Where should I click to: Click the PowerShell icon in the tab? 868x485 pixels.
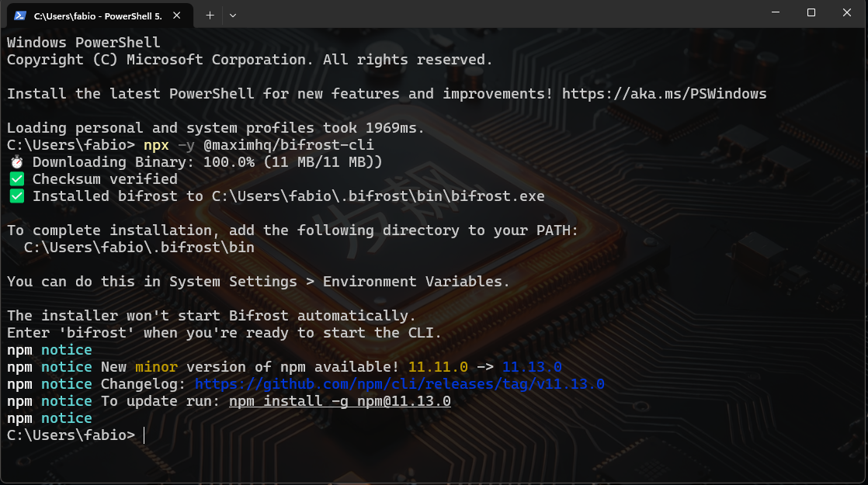[20, 16]
